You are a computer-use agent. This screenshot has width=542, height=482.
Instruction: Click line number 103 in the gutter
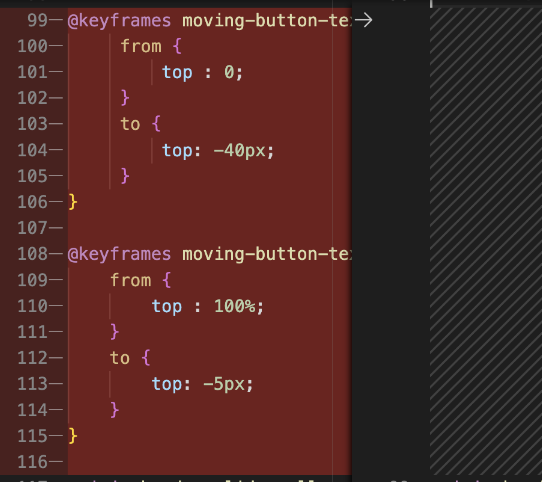32,124
